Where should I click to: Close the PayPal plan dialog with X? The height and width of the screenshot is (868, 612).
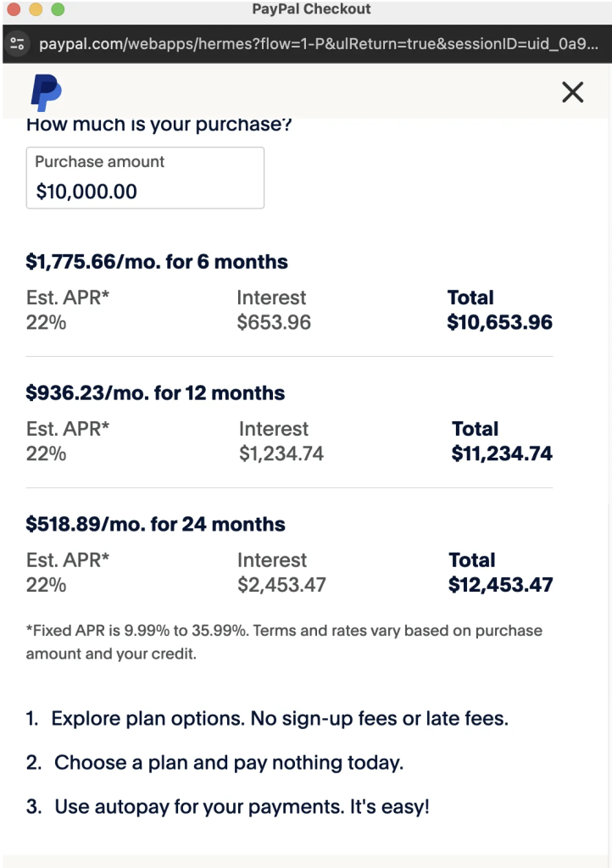(573, 92)
